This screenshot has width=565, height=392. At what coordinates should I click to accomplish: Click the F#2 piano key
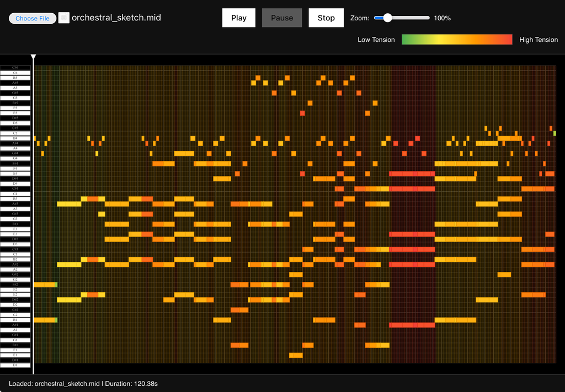[15, 284]
